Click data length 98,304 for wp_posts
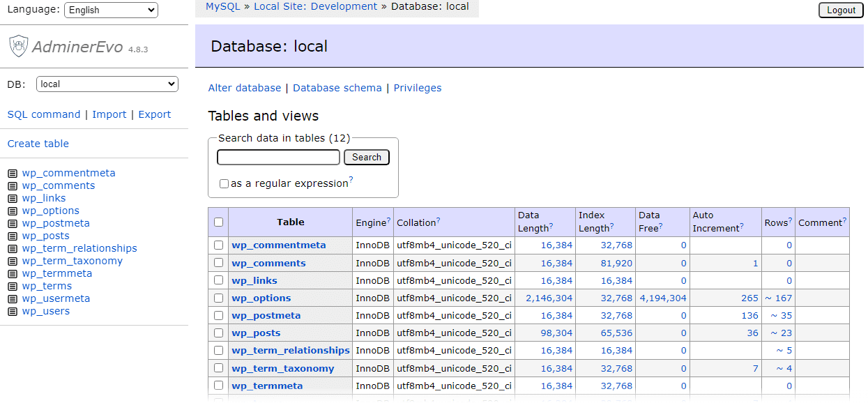 click(556, 333)
